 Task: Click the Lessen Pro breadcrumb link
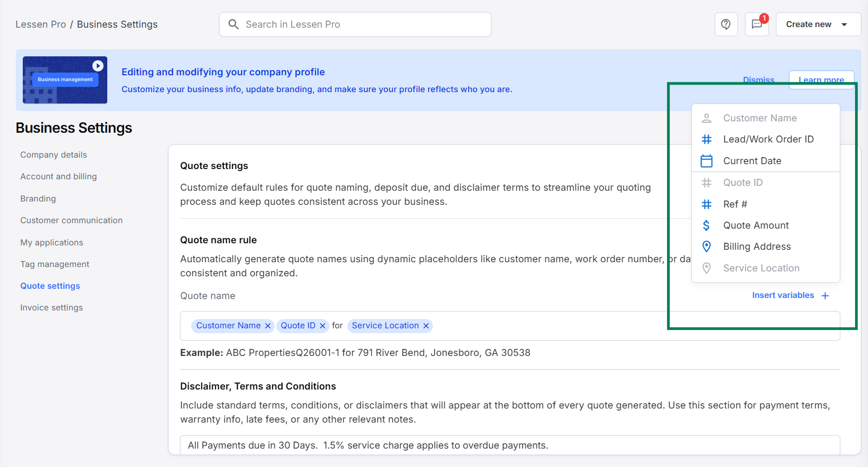click(x=41, y=24)
